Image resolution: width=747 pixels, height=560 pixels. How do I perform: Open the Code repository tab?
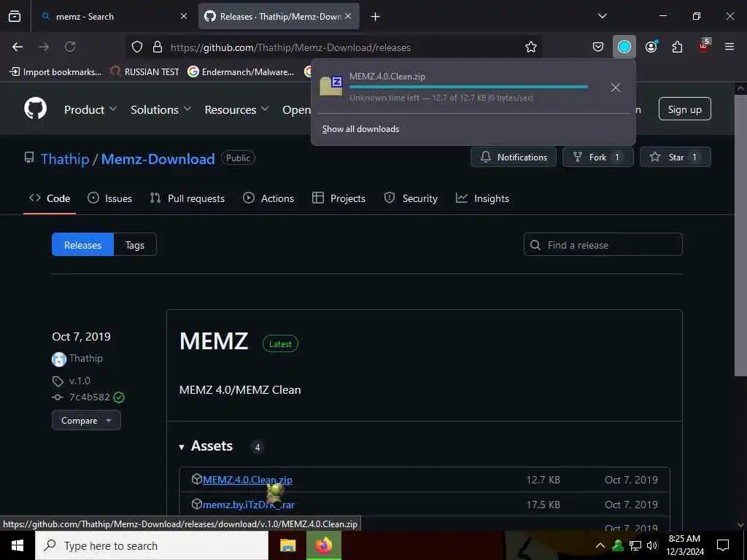(50, 198)
